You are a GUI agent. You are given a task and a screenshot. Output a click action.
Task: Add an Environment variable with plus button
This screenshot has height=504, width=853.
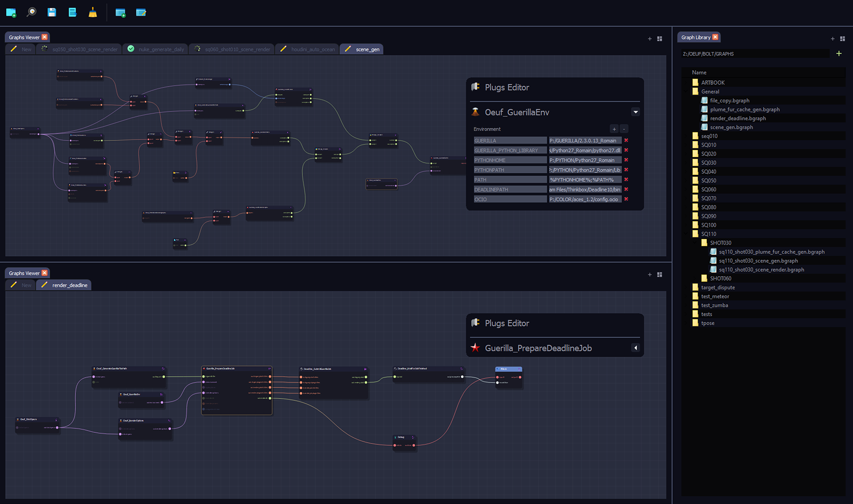click(x=614, y=129)
